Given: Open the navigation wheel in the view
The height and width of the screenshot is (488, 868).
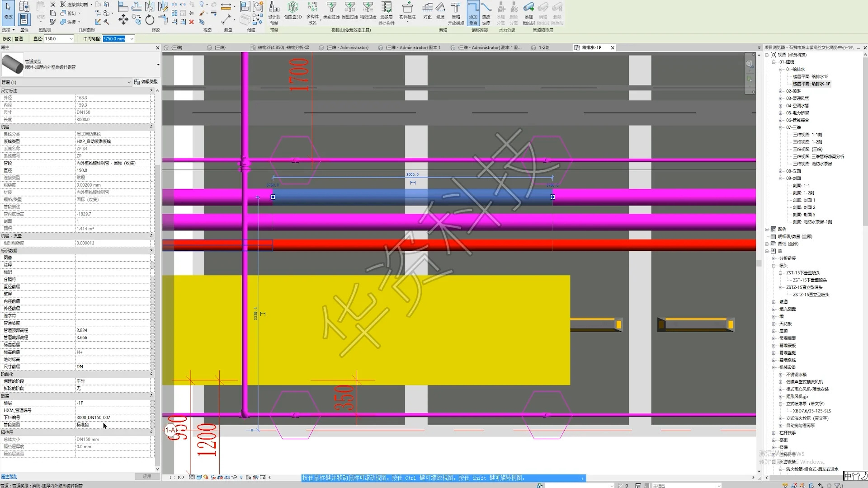Looking at the screenshot, I should click(x=750, y=64).
